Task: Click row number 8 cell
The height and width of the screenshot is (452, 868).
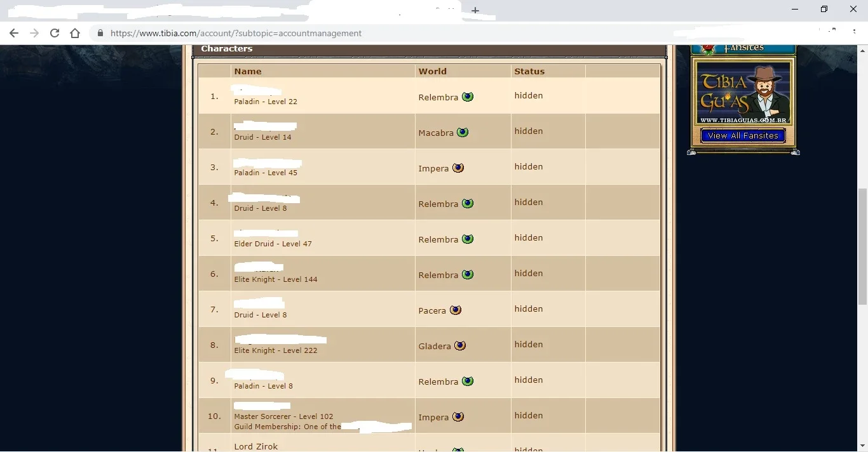Action: click(214, 345)
